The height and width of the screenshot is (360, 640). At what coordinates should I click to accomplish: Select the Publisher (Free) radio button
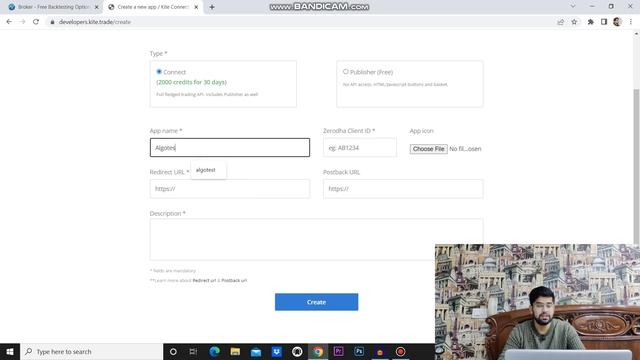346,72
